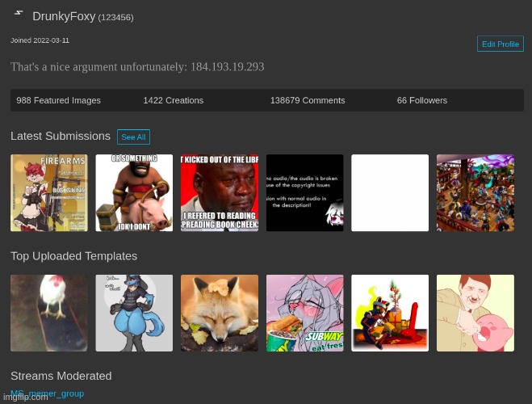Viewport: 532px width, 404px height.
Task: Open the Kirby feeding template
Action: 475,313
